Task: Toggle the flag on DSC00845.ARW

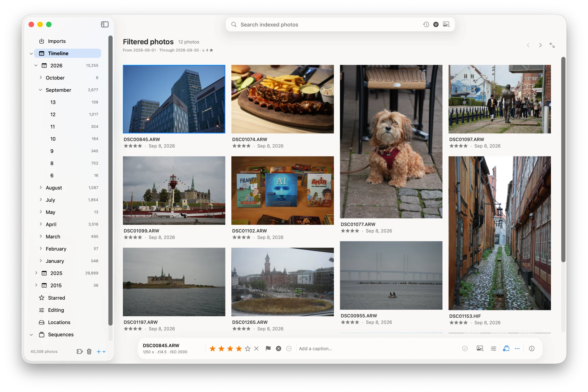Action: pyautogui.click(x=268, y=348)
